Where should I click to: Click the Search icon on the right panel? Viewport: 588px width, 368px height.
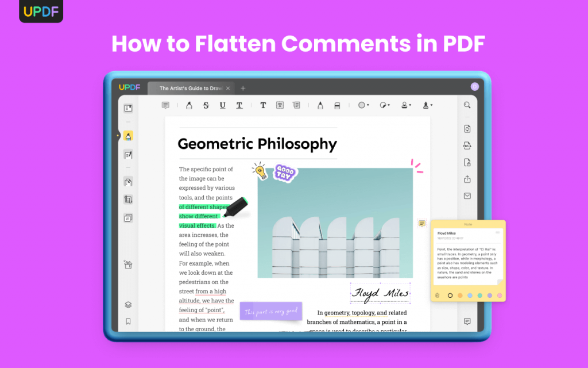(x=466, y=105)
